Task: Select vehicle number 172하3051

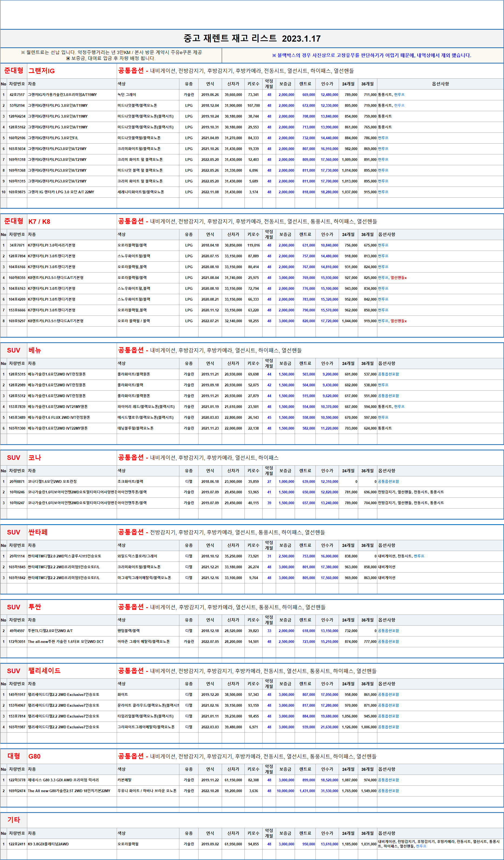Action: tap(17, 642)
